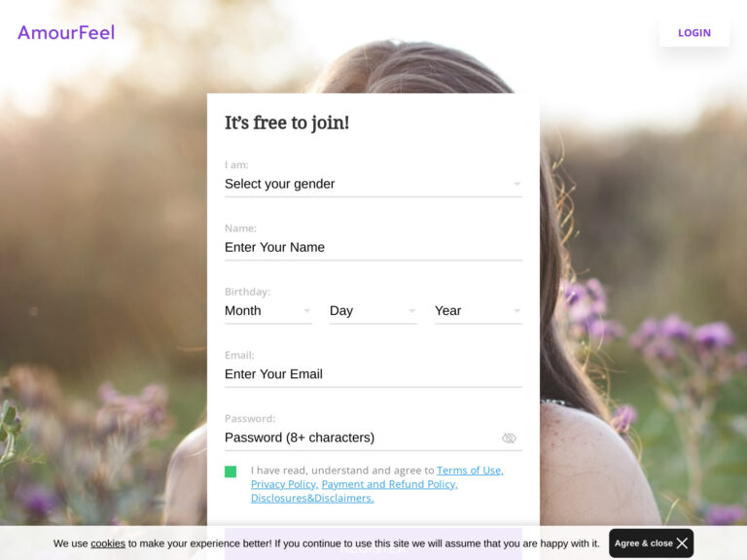Image resolution: width=747 pixels, height=560 pixels.
Task: Open the Year birthday dropdown
Action: click(479, 311)
